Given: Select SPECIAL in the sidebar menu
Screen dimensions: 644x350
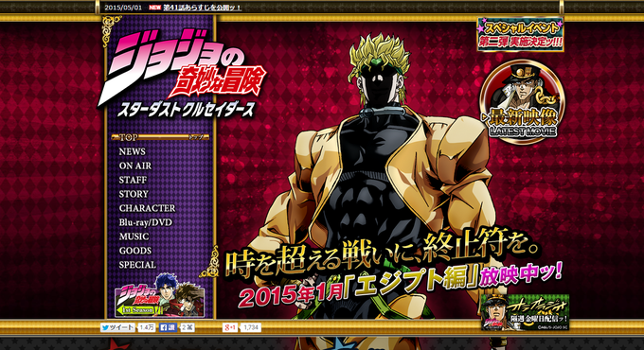Looking at the screenshot, I should tap(137, 265).
